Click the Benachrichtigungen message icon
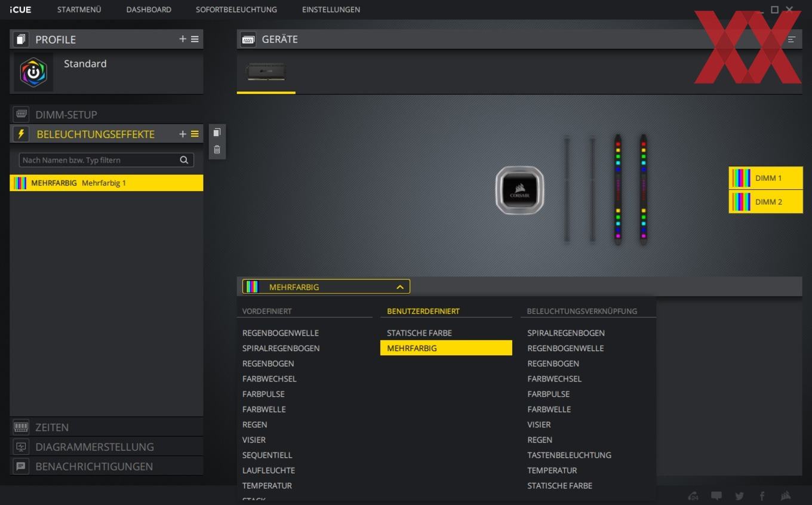The width and height of the screenshot is (812, 505). [21, 466]
